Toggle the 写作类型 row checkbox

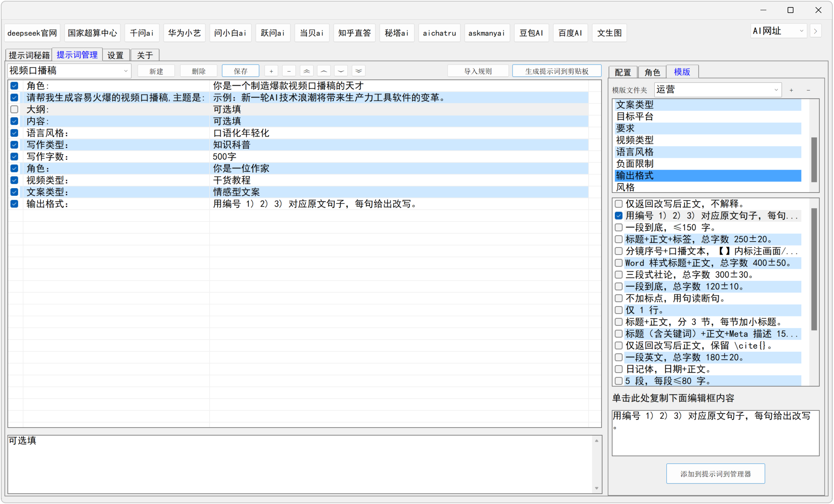click(x=15, y=145)
